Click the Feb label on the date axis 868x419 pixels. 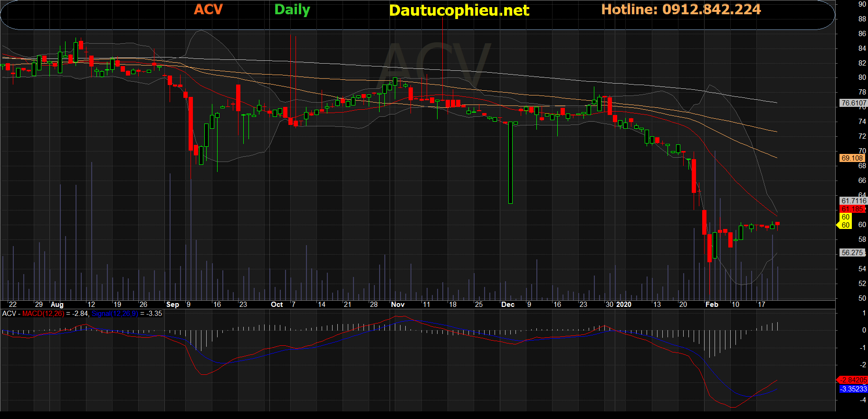(x=712, y=305)
